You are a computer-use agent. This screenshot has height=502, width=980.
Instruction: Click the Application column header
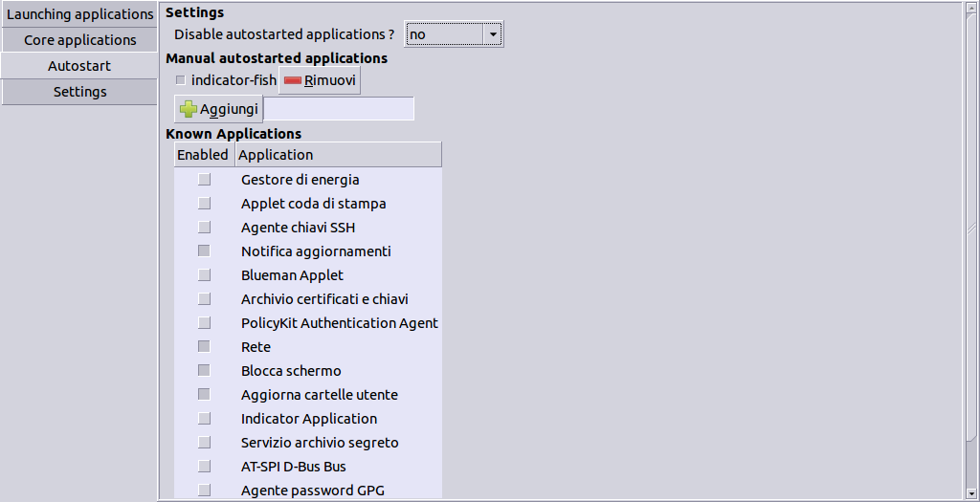[337, 155]
